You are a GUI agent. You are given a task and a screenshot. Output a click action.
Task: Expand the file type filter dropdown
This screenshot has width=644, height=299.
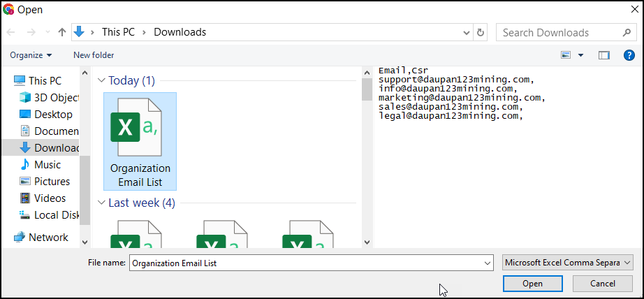pyautogui.click(x=567, y=263)
